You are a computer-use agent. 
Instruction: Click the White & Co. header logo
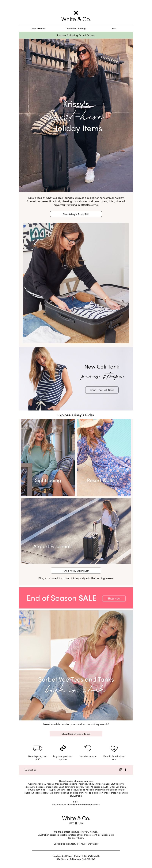(76, 17)
